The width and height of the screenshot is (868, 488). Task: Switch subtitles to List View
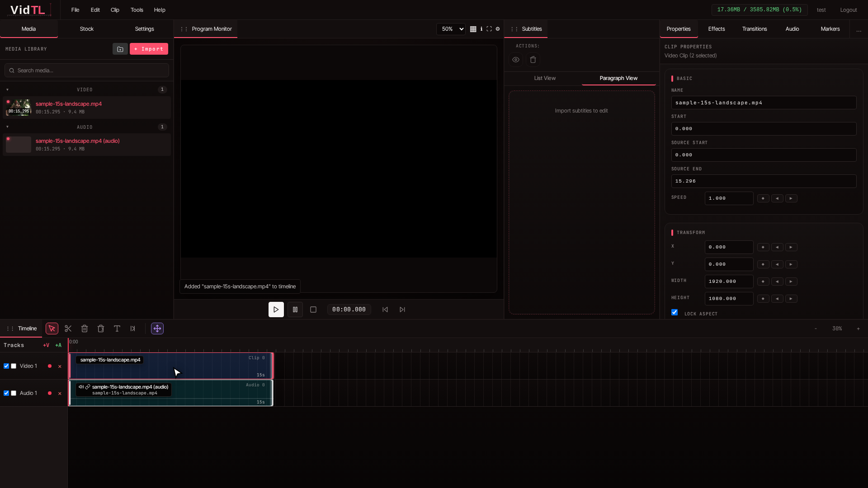(x=545, y=78)
